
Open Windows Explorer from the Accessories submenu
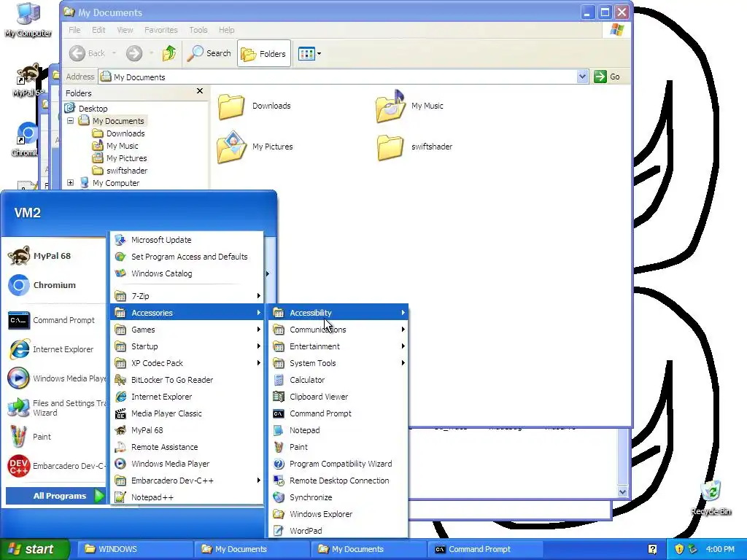(338, 514)
